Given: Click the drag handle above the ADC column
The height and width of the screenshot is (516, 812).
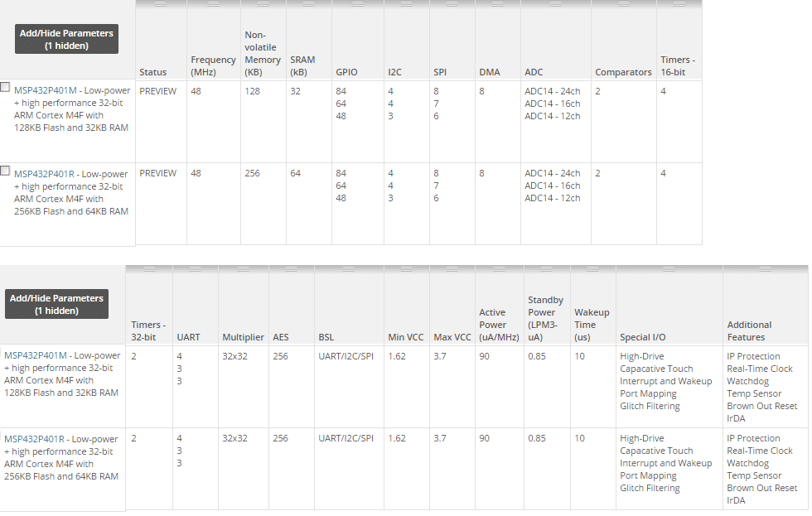Looking at the screenshot, I should point(555,4).
